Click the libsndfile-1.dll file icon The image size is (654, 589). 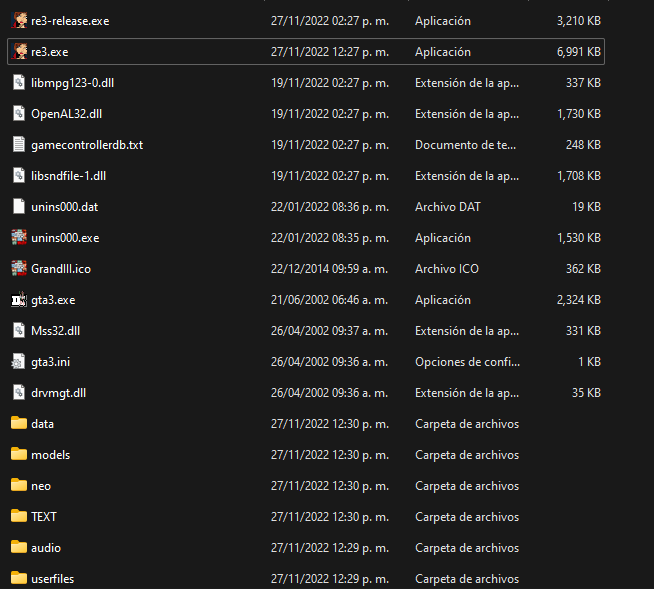tap(19, 175)
